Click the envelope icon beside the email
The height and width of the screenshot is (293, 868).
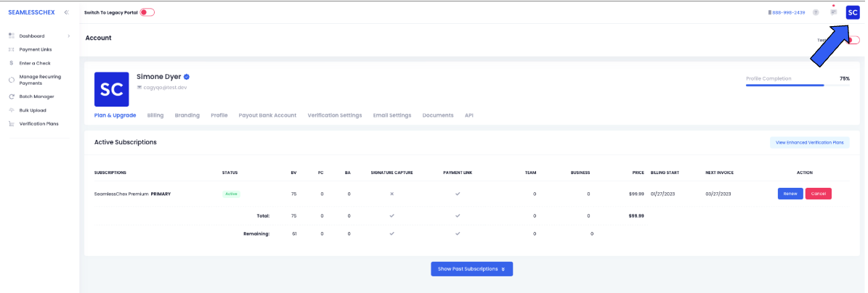pyautogui.click(x=139, y=87)
